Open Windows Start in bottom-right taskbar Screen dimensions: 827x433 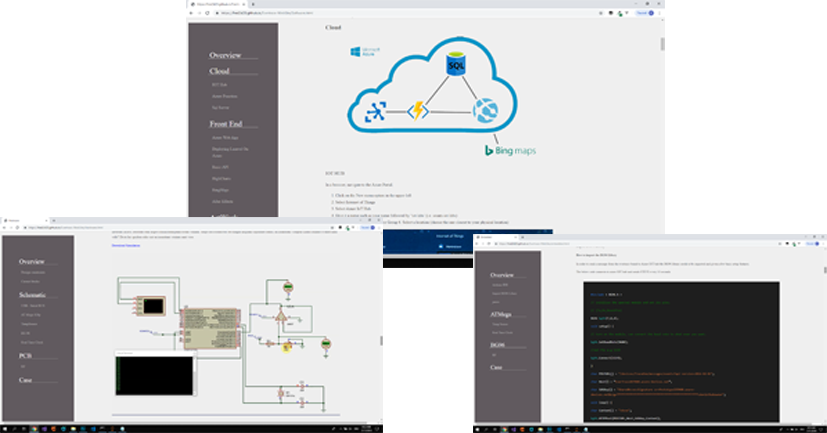(477, 430)
